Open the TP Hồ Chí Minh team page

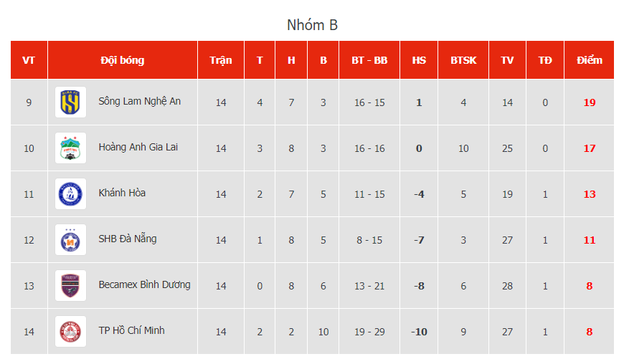pyautogui.click(x=131, y=330)
